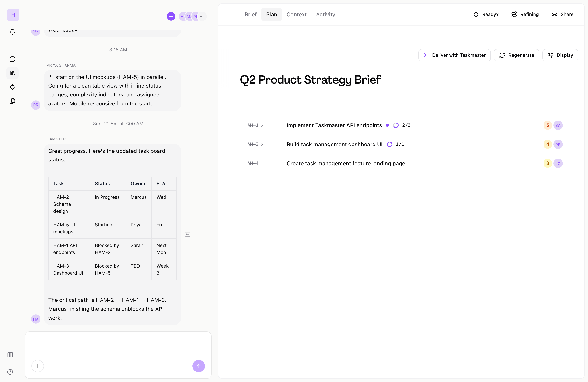Click the focus target icon in sidebar
Viewport: 588px width, 382px height.
(x=12, y=87)
